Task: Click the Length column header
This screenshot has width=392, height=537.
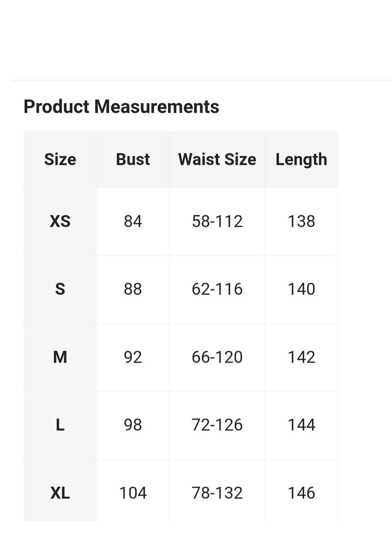Action: coord(301,160)
